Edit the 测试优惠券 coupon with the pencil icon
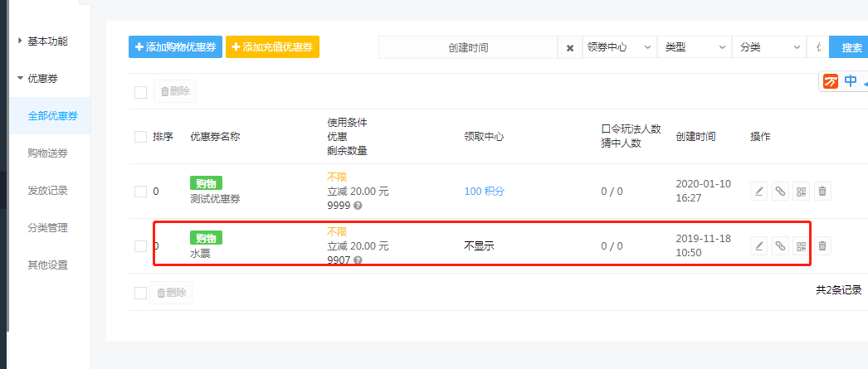868x369 pixels. click(759, 192)
